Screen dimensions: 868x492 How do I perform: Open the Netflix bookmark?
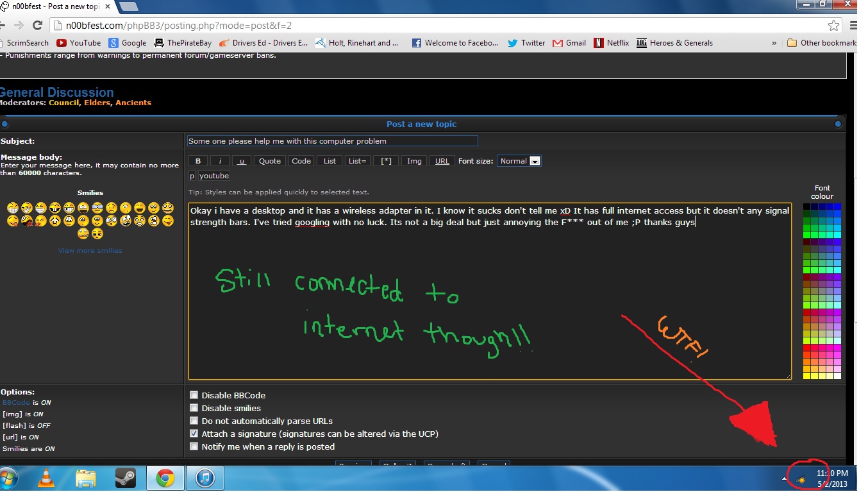tap(612, 43)
